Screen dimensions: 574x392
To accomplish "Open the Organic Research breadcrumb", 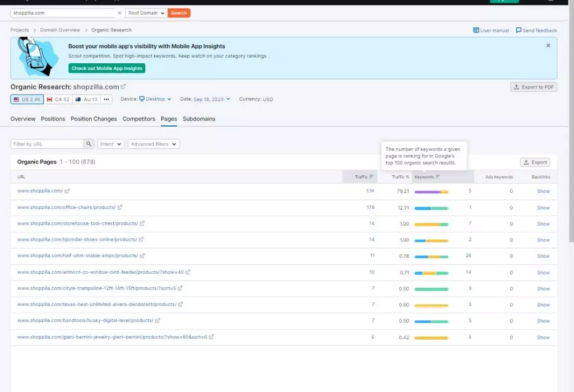I will click(112, 30).
